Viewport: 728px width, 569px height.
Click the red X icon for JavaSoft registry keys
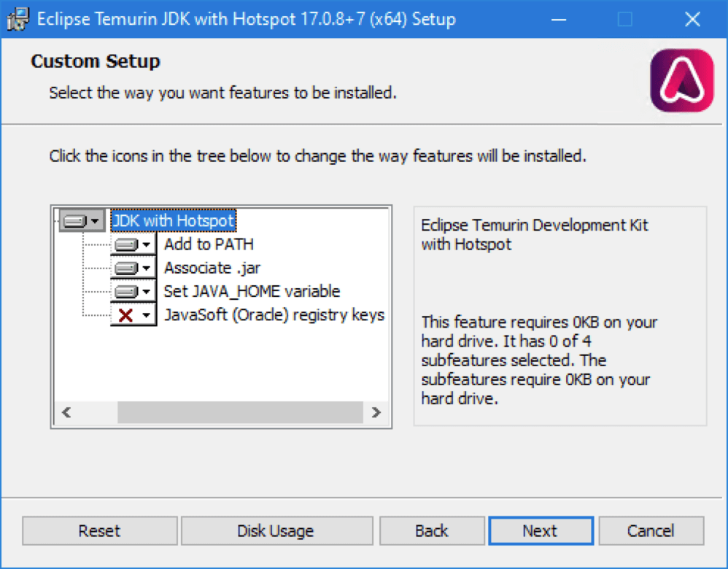(x=125, y=315)
